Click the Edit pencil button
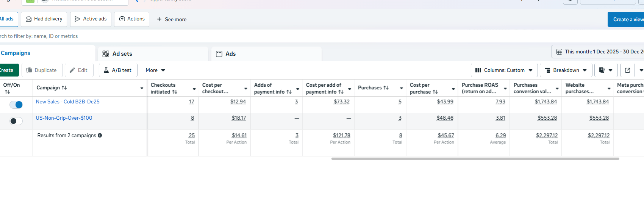Screen dimensions: 644x200 (78, 70)
